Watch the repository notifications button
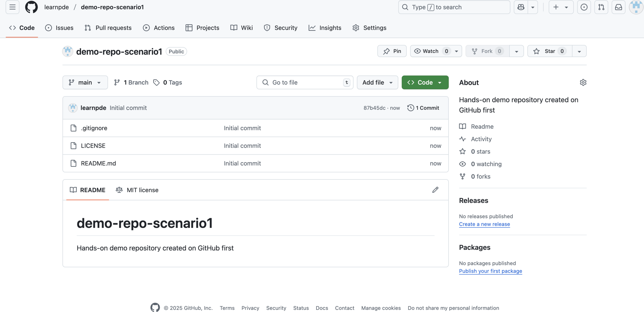Viewport: 644px width, 312px height. [430, 51]
